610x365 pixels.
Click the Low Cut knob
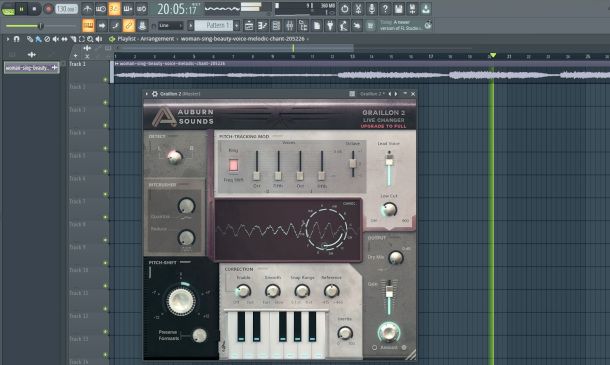(389, 210)
